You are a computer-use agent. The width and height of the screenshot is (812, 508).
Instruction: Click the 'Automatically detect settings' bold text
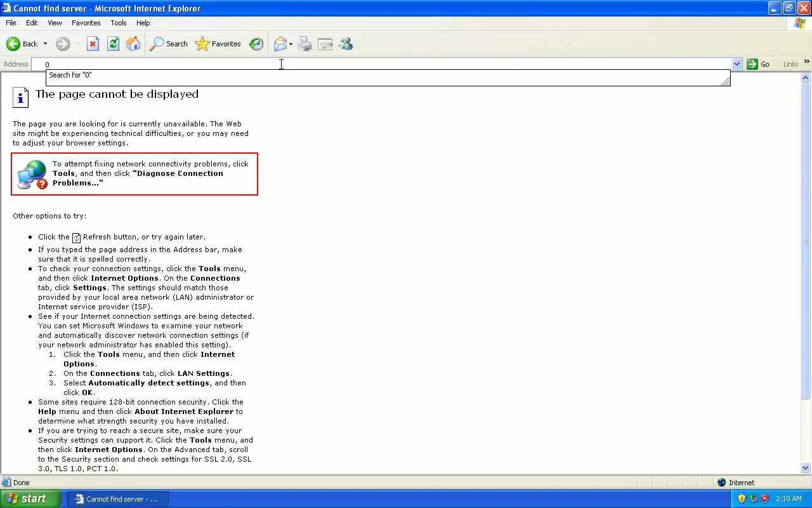coord(149,383)
